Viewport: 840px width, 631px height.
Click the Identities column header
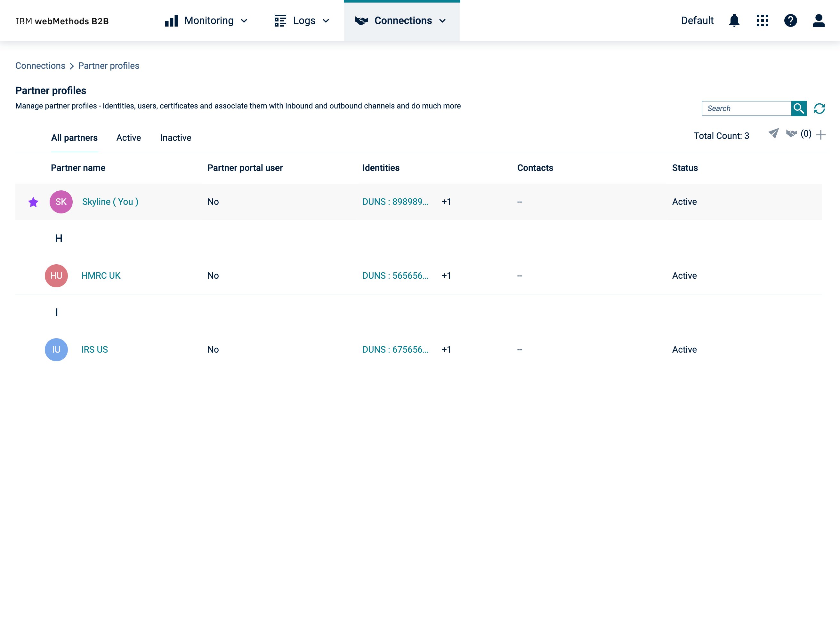[x=381, y=168]
